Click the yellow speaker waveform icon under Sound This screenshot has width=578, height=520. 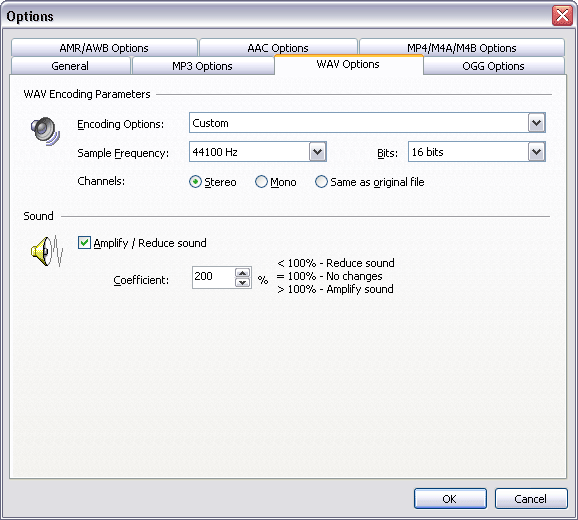[47, 251]
